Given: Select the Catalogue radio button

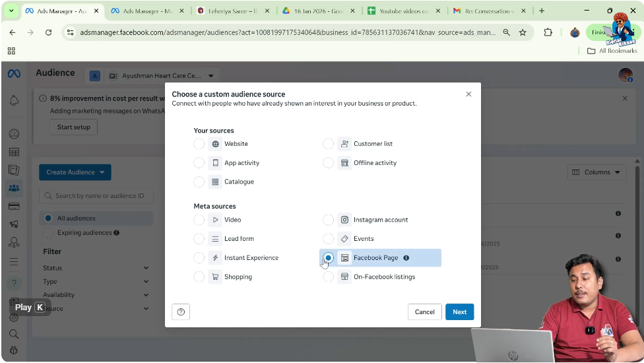Looking at the screenshot, I should 199,181.
